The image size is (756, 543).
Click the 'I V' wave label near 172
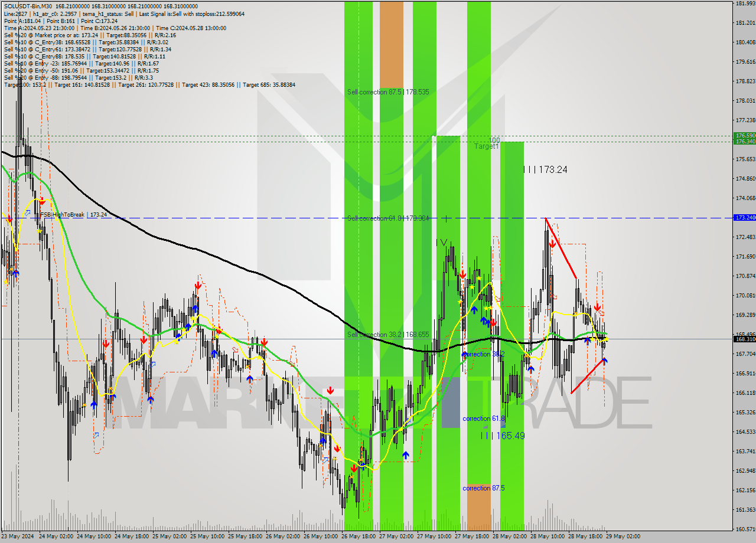pyautogui.click(x=442, y=243)
